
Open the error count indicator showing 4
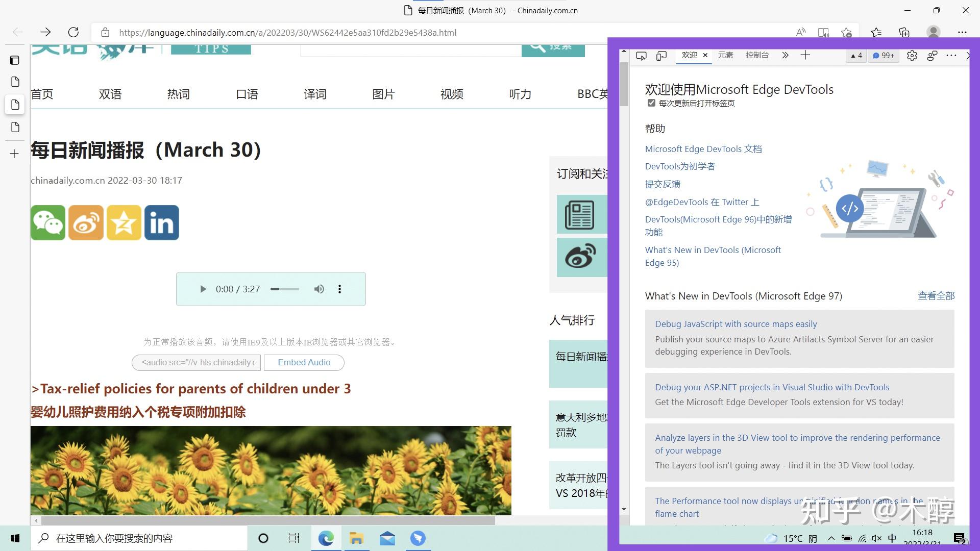(856, 56)
